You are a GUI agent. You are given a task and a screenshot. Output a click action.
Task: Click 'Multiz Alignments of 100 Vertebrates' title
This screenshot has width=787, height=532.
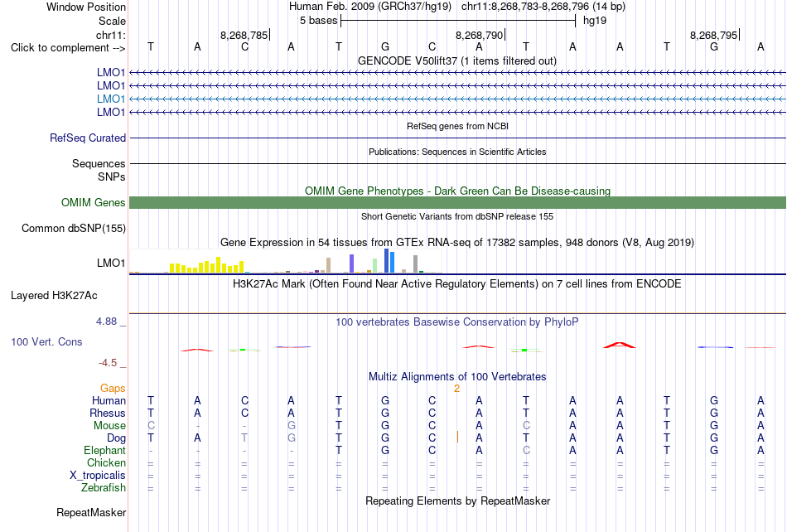click(457, 376)
